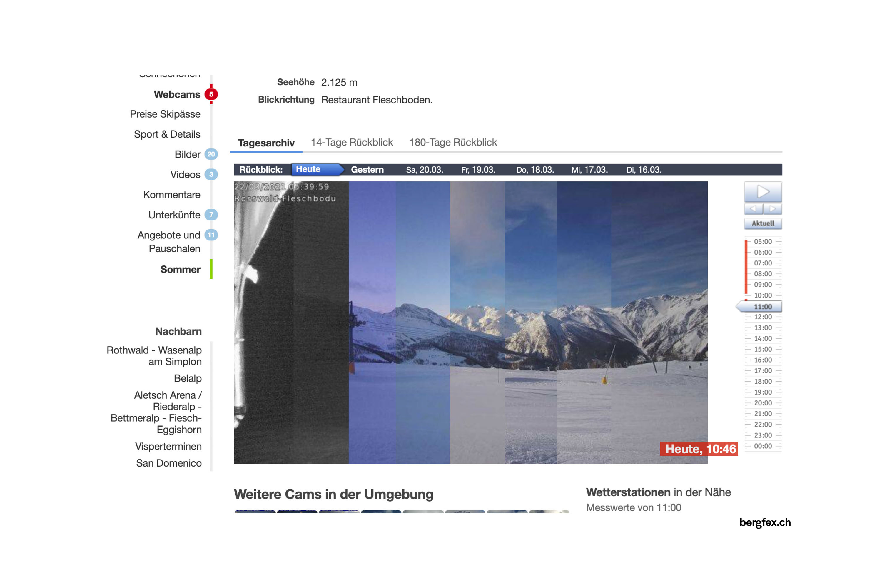Jump to 14:00 on time scale
The image size is (882, 588).
(x=763, y=339)
